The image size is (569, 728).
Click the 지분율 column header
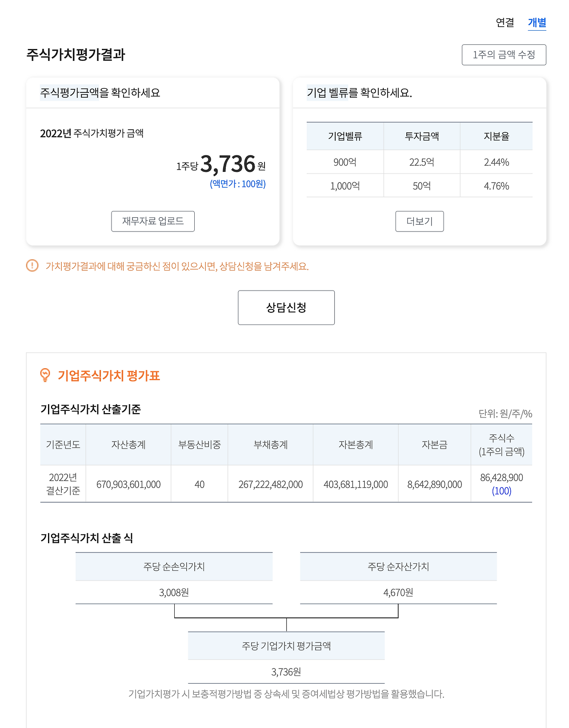(496, 136)
